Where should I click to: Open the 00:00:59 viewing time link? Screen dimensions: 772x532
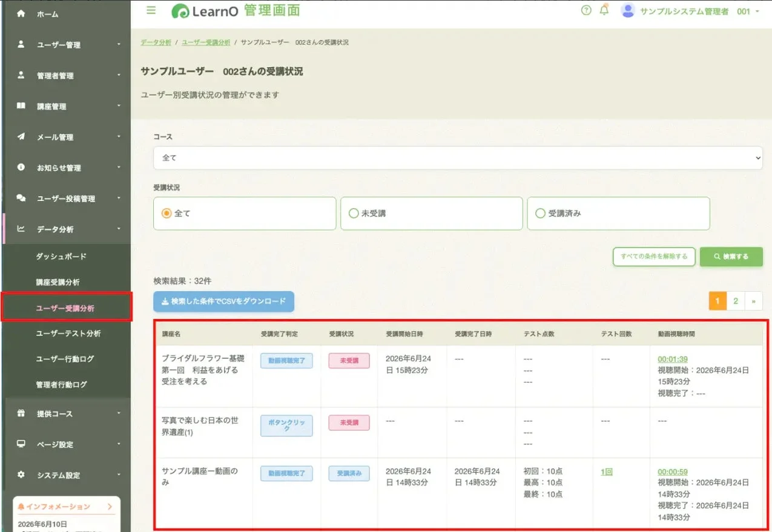click(672, 472)
